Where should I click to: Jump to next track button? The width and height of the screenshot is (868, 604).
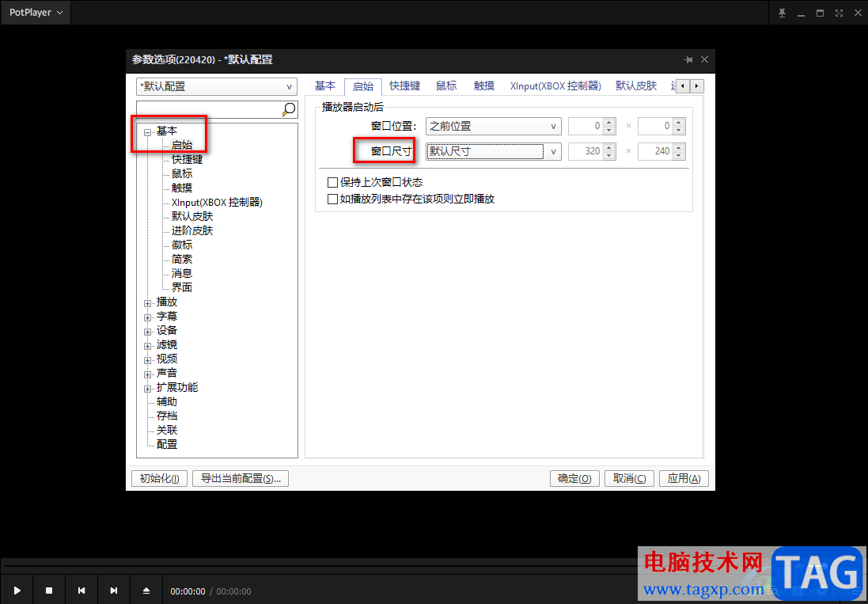click(113, 591)
